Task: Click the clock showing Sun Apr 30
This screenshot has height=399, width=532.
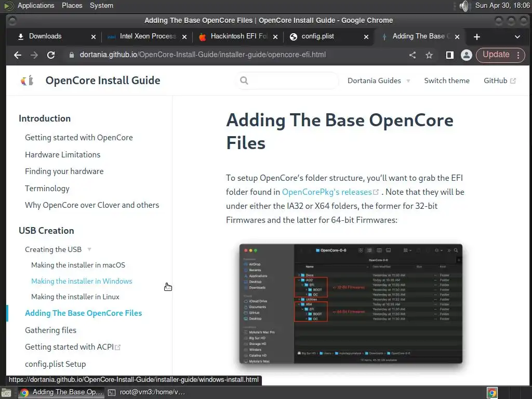Action: [x=502, y=6]
